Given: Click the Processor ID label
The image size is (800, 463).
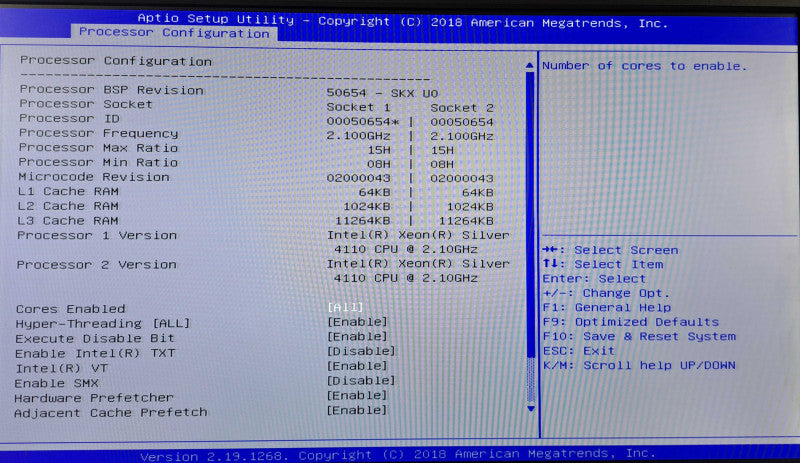Looking at the screenshot, I should (69, 118).
